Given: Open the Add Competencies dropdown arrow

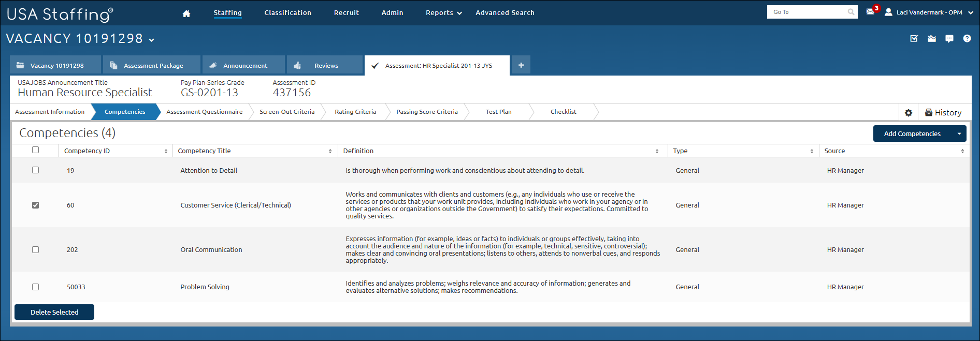Looking at the screenshot, I should [x=959, y=134].
